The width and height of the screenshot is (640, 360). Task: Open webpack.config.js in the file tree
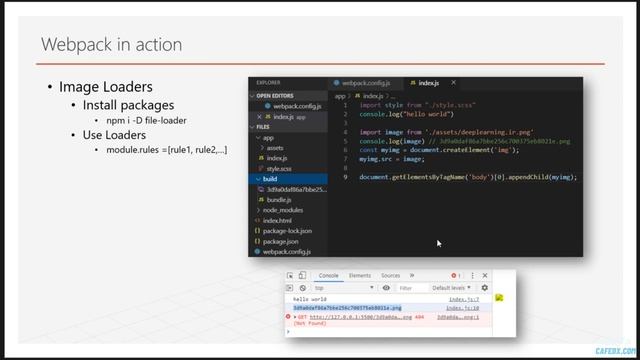click(x=287, y=251)
